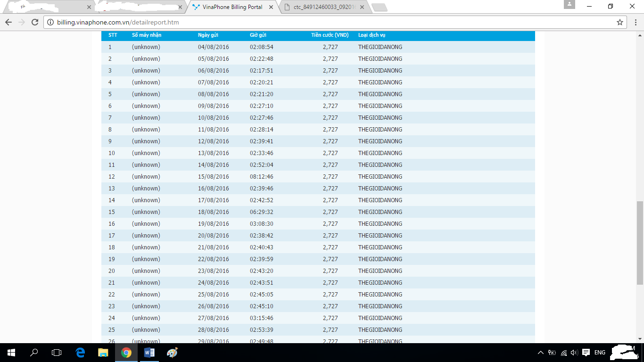This screenshot has height=362, width=644.
Task: Click the volume speaker icon
Action: (x=574, y=353)
